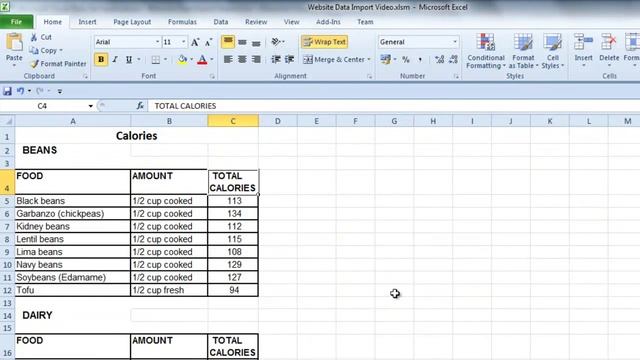Image resolution: width=640 pixels, height=360 pixels.
Task: Open Cell Styles gallery
Action: coord(553,51)
